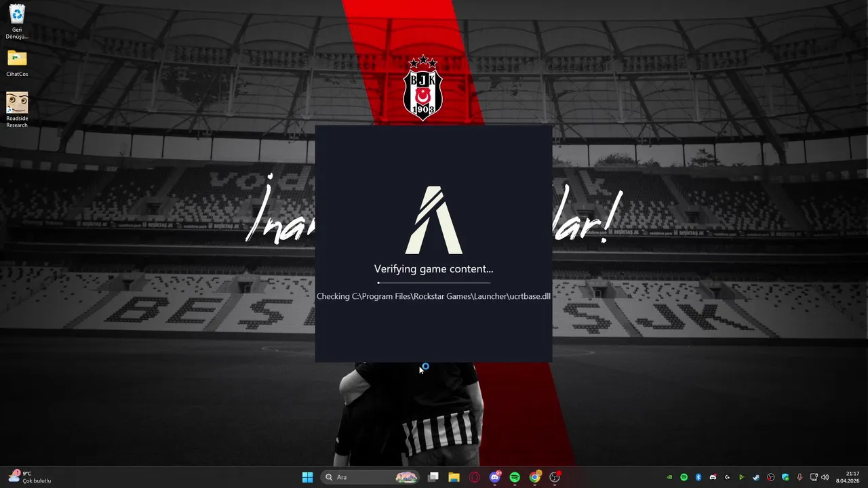This screenshot has height=488, width=868.
Task: Click the 'Ara' taskbar search box
Action: (x=370, y=477)
